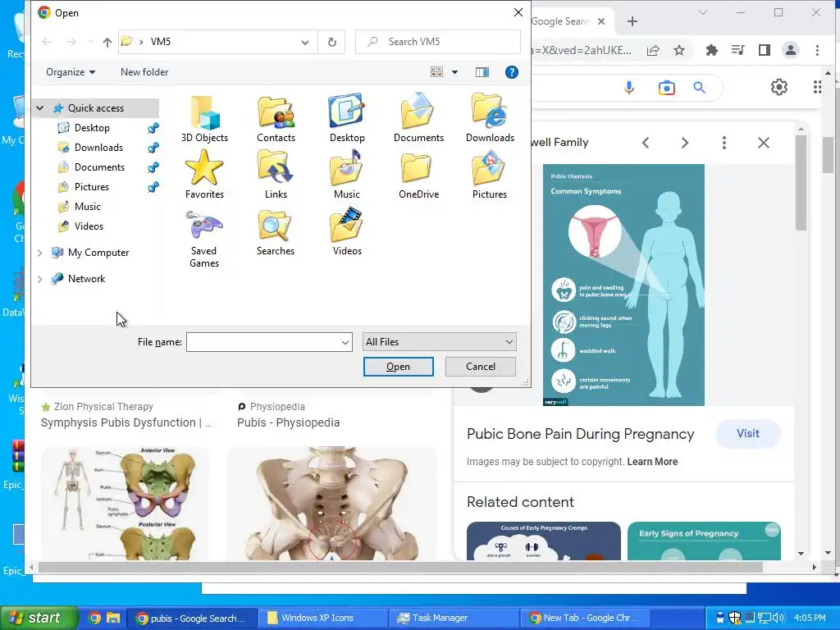Click the VM5 breadcrumb chevron
The height and width of the screenshot is (630, 840).
click(x=141, y=42)
